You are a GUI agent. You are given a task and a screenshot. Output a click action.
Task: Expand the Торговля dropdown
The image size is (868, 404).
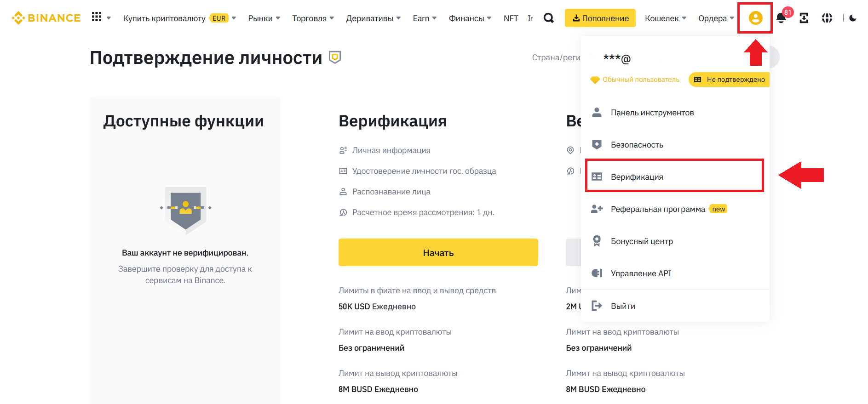[x=332, y=18]
